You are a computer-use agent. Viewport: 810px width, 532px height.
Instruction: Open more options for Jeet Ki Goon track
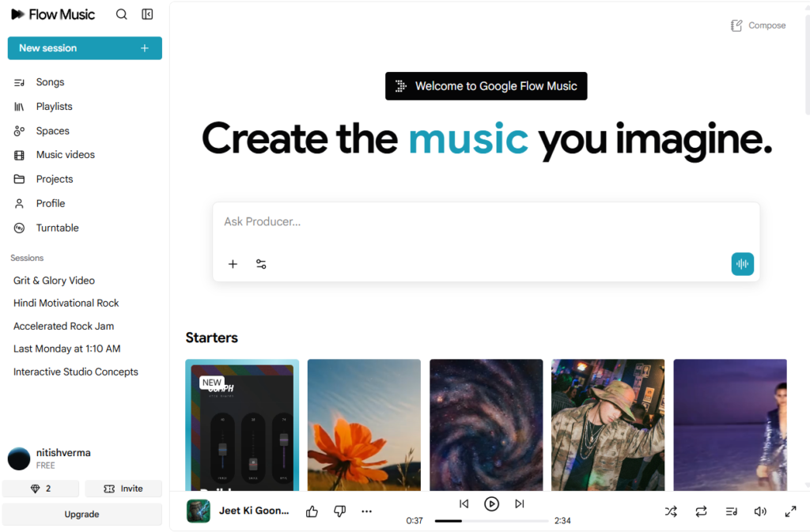pos(366,511)
